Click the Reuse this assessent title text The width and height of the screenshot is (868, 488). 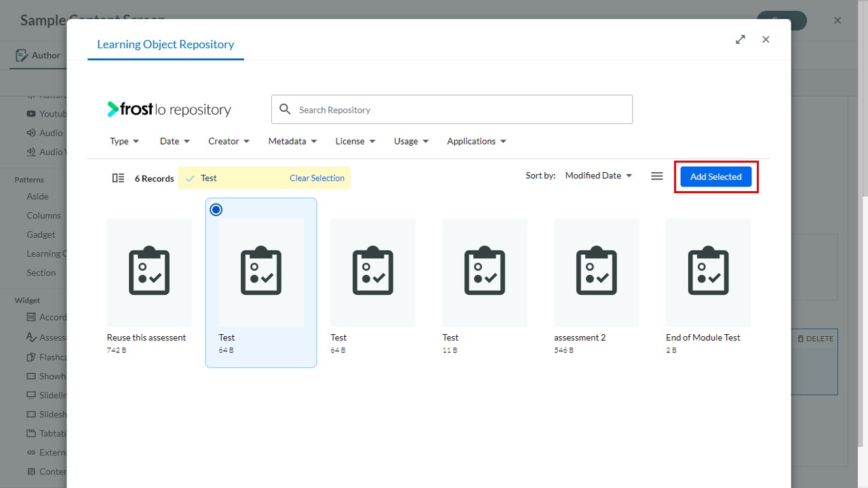coord(146,338)
